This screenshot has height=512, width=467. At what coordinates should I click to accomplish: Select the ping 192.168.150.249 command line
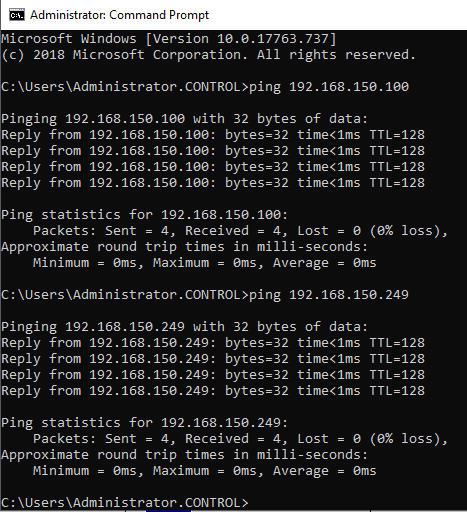205,295
